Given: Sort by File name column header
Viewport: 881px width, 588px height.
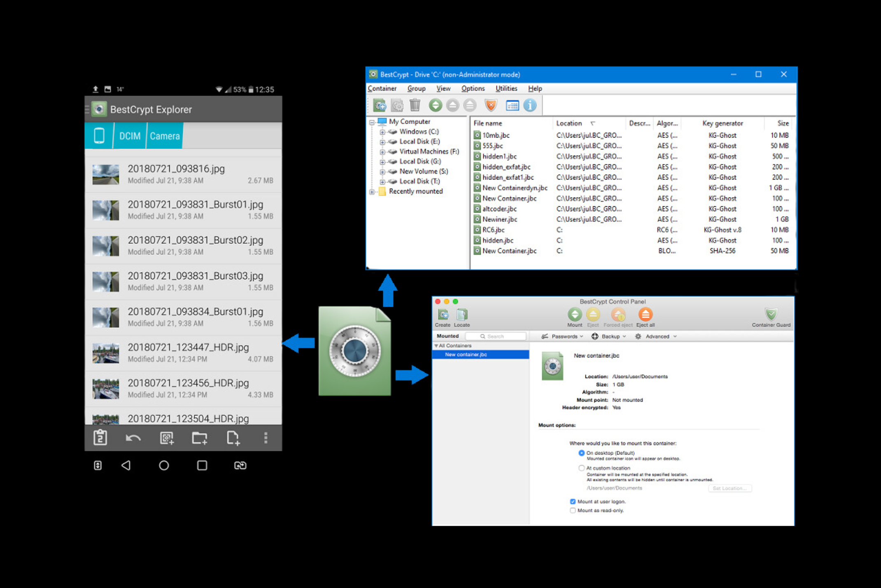Looking at the screenshot, I should click(x=511, y=123).
